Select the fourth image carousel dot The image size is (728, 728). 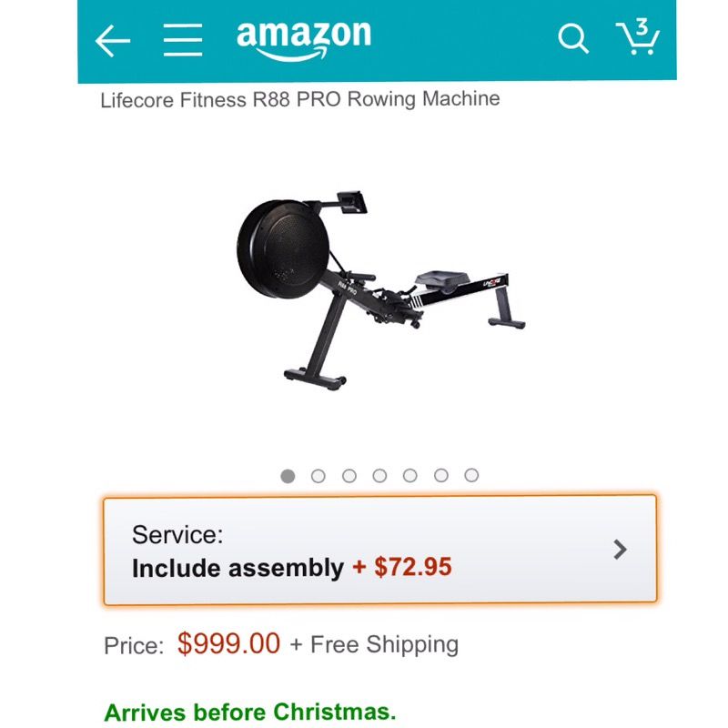point(379,475)
